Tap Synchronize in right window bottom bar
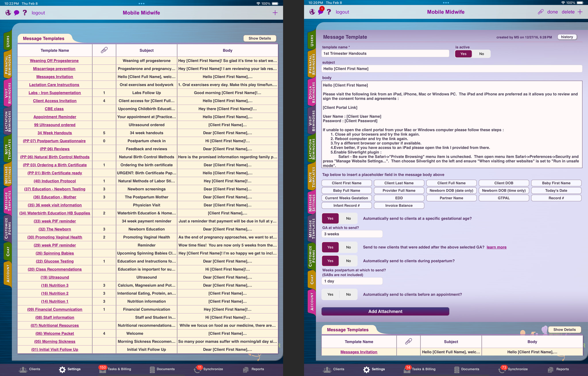This screenshot has height=376, width=588. click(513, 369)
